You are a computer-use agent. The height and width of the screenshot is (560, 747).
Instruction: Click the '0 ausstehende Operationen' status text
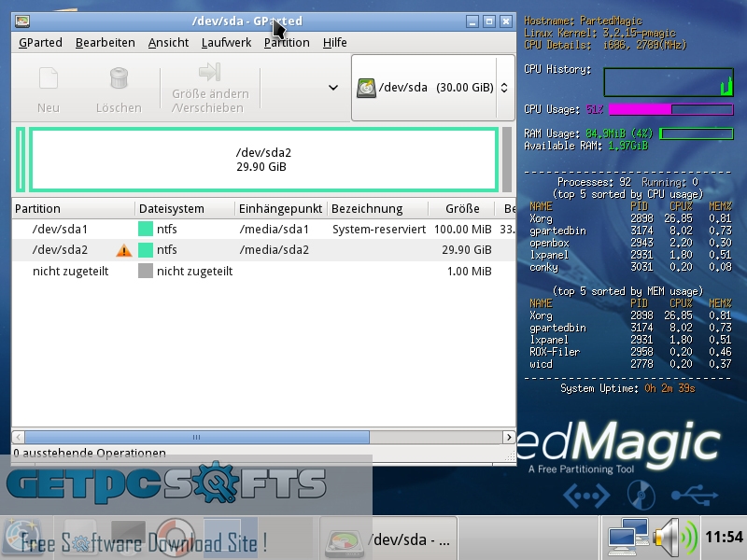90,453
